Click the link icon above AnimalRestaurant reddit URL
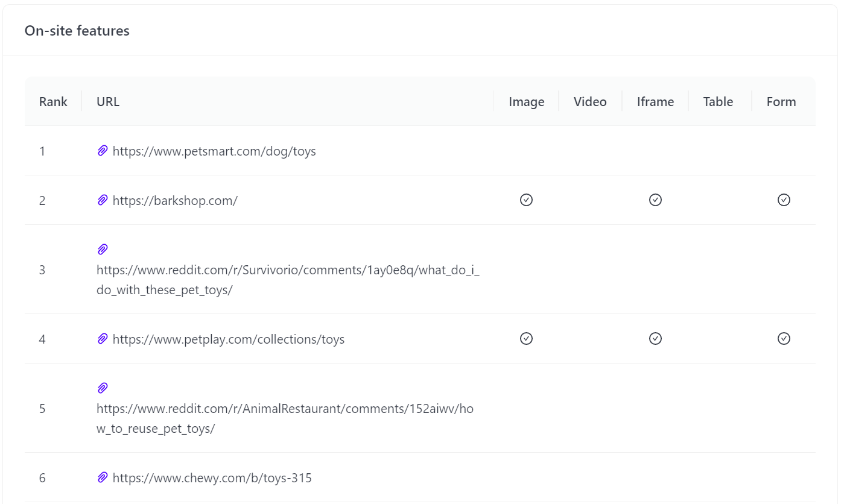 click(x=103, y=388)
